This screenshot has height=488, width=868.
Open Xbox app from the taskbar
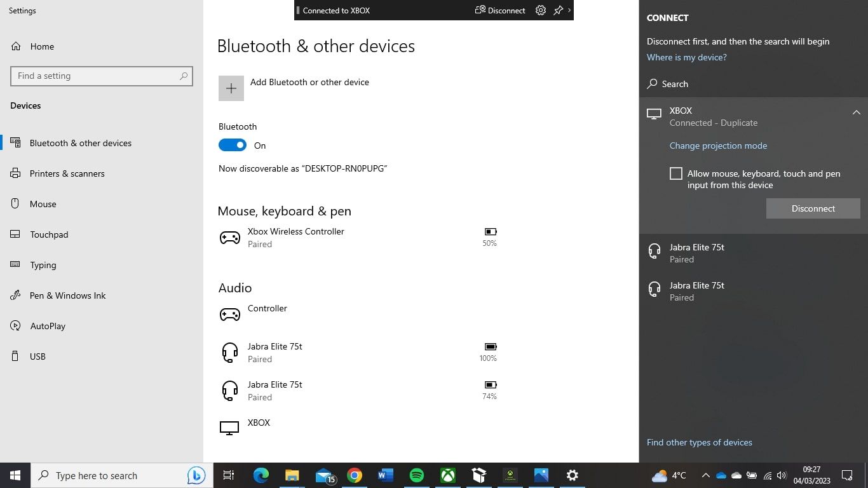(x=447, y=475)
